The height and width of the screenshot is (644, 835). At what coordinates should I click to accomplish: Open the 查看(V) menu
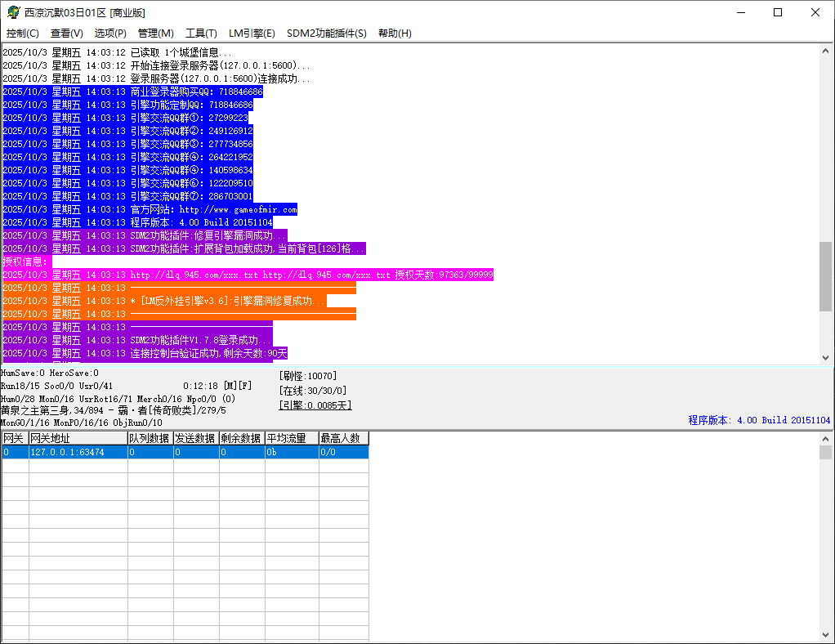pos(67,34)
